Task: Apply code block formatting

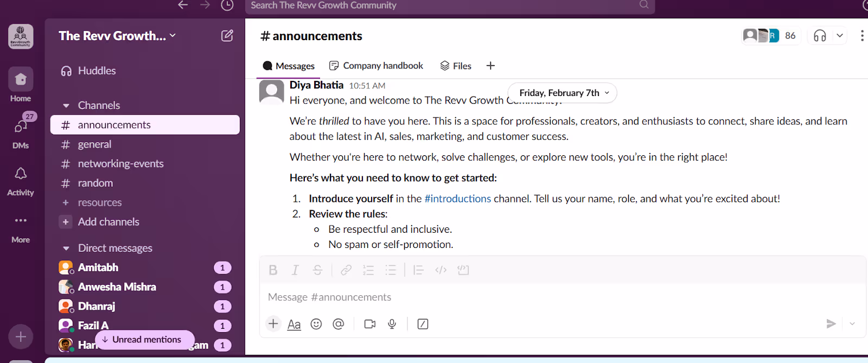Action: (463, 270)
